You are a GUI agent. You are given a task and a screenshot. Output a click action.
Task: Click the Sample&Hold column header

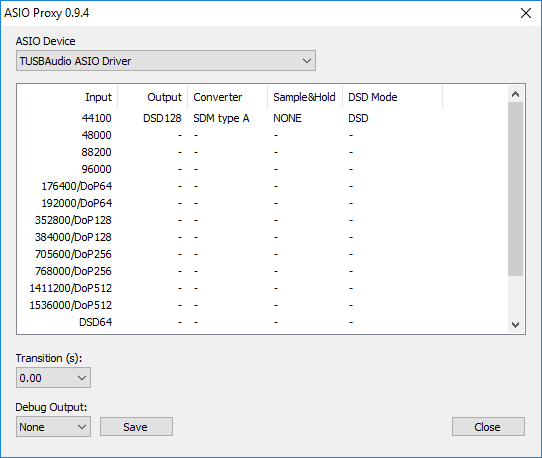pyautogui.click(x=305, y=97)
